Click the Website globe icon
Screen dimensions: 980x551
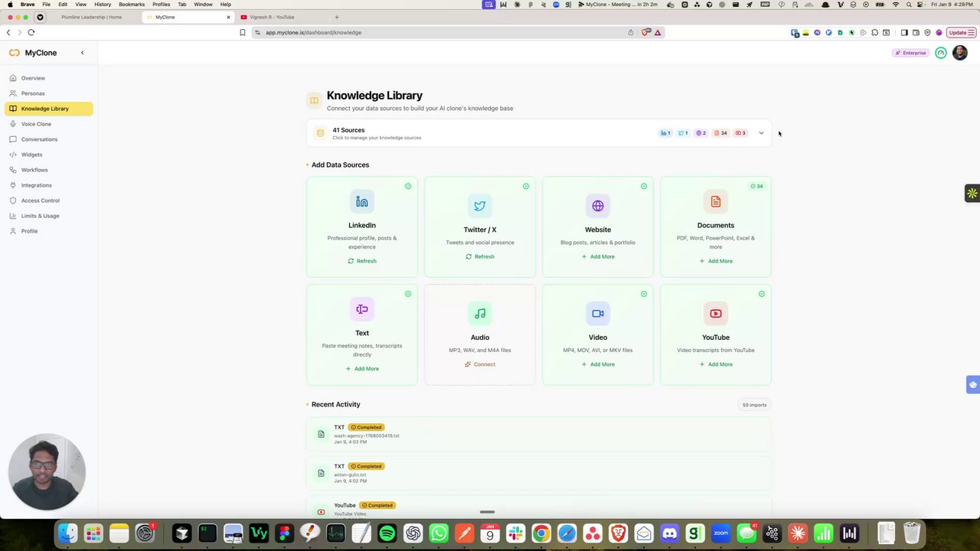[598, 206]
